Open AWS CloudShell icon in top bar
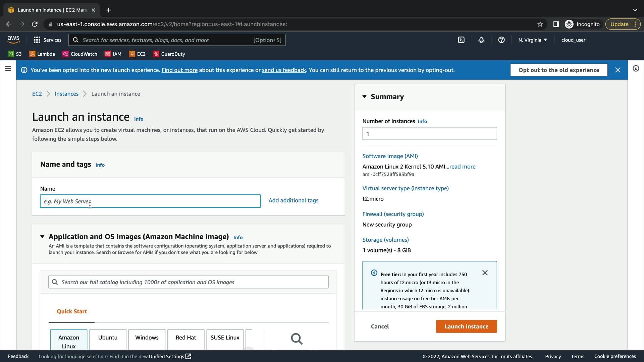The width and height of the screenshot is (644, 362). (461, 40)
